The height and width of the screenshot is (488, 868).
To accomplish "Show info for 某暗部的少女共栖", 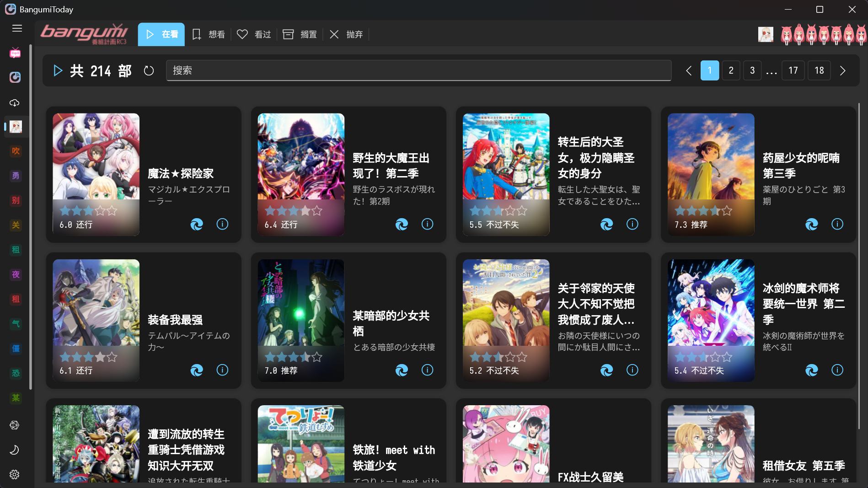I will [x=427, y=370].
